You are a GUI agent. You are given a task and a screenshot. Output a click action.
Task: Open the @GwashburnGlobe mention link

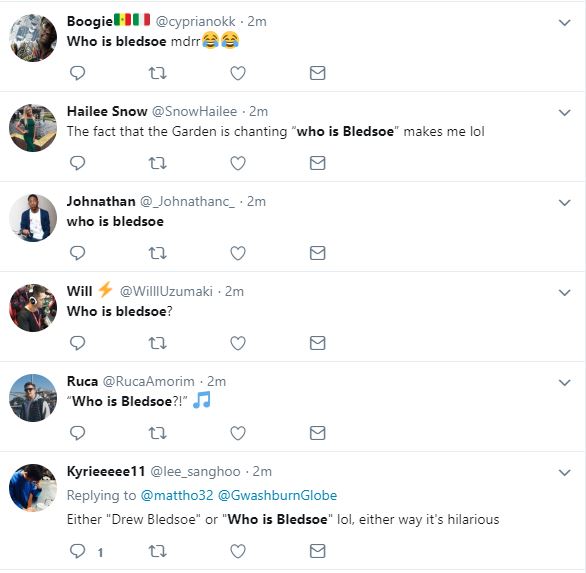pyautogui.click(x=277, y=495)
